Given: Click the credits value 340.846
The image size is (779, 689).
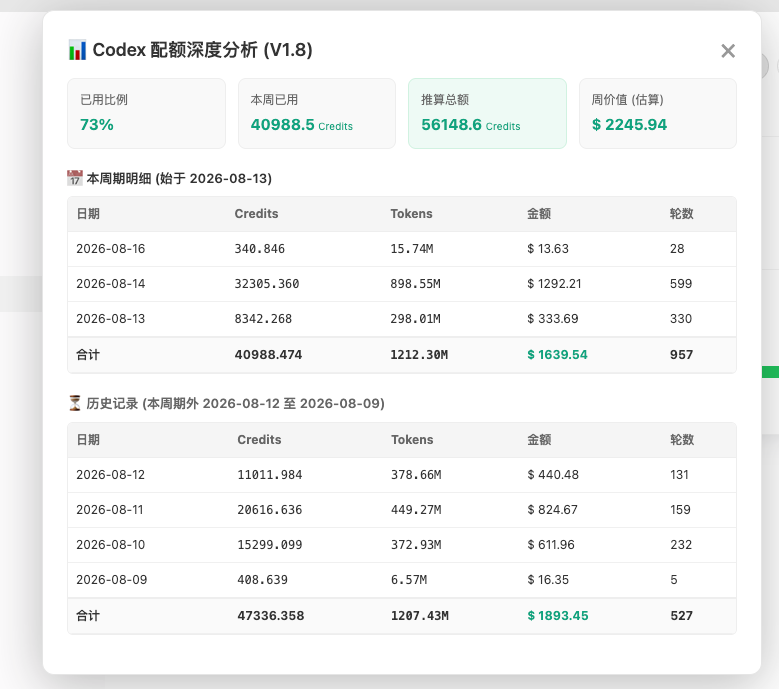Looking at the screenshot, I should tap(260, 248).
